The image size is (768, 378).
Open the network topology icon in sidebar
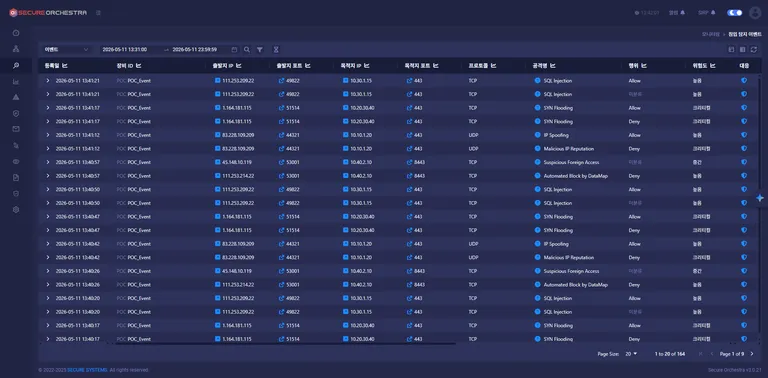(x=16, y=49)
